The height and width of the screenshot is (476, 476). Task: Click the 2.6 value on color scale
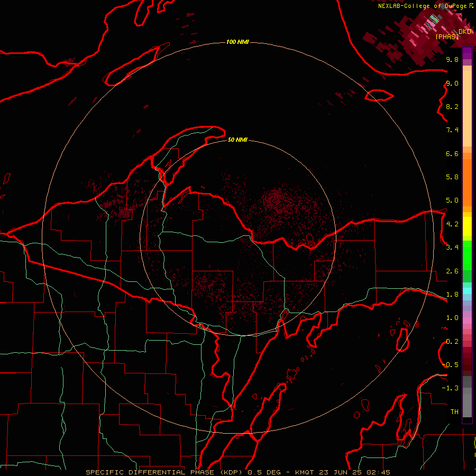coord(452,271)
